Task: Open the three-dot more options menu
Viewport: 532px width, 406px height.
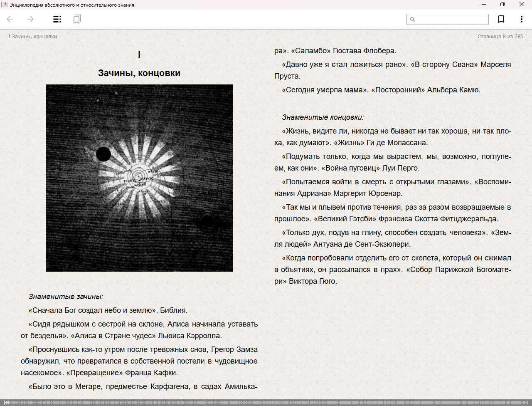Action: 521,19
